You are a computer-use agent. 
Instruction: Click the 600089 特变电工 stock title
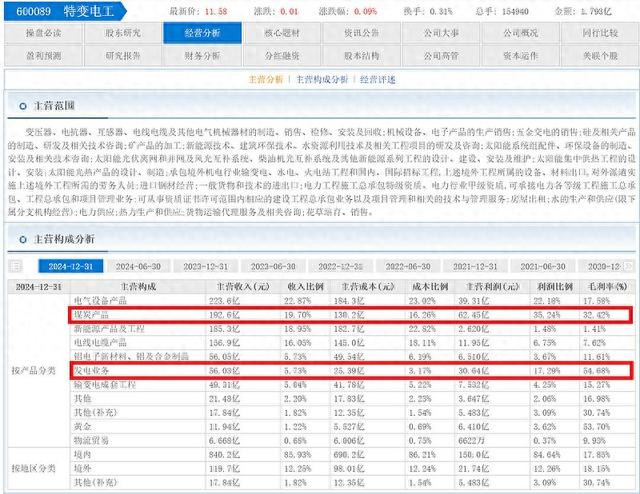coord(65,11)
